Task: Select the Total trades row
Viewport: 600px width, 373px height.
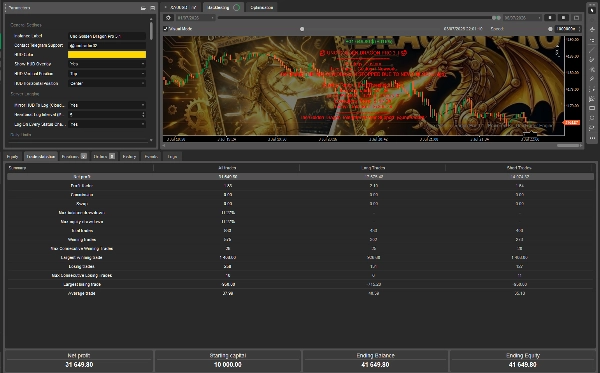Action: pos(301,231)
